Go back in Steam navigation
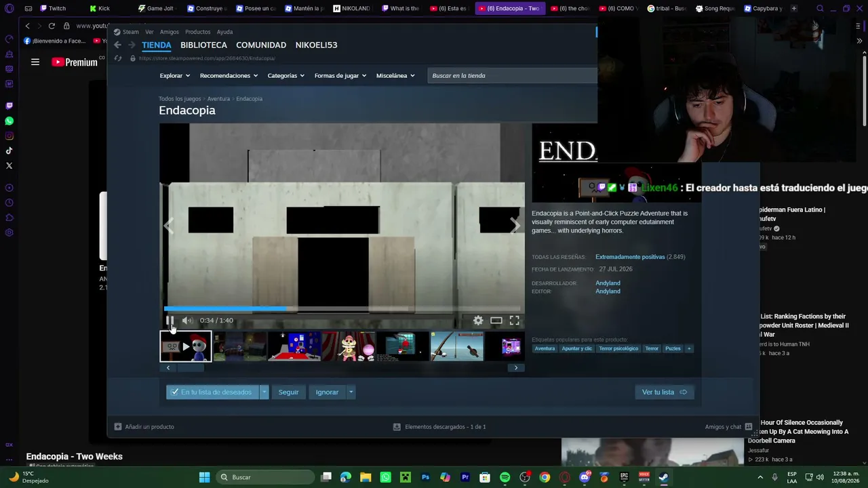This screenshot has height=488, width=868. [x=117, y=45]
